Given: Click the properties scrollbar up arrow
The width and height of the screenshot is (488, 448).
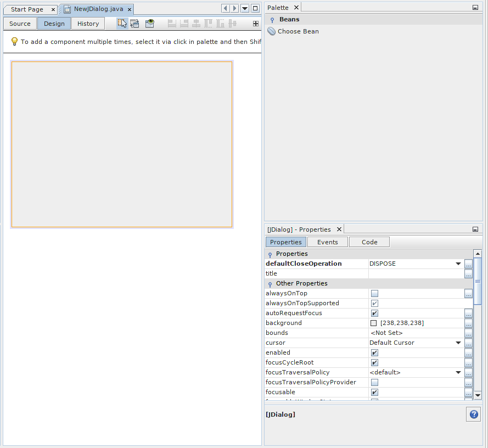Looking at the screenshot, I should 478,254.
